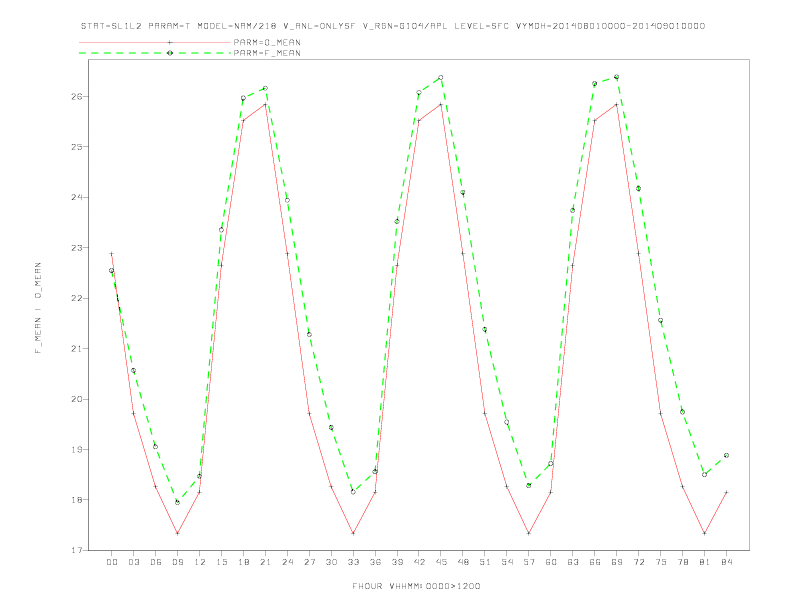
Task: Click the y-axis tick value 20
Action: tap(77, 399)
